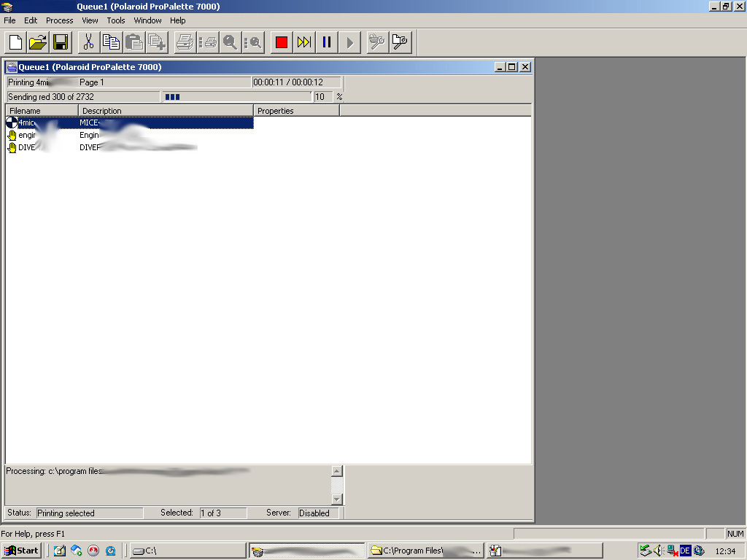
Task: Sort jobs by the Description column header
Action: coord(166,111)
